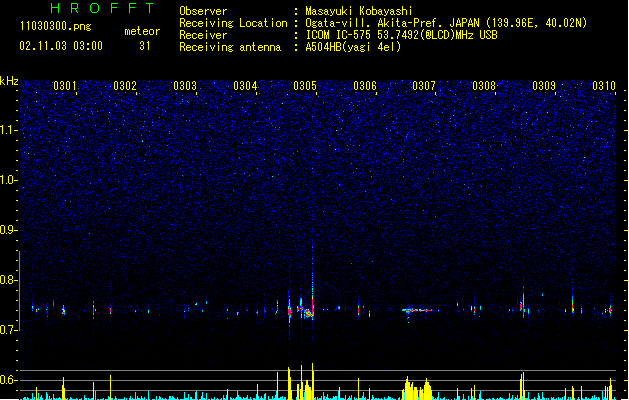Click the 0.7 kHz axis label
The image size is (629, 400).
coord(9,330)
